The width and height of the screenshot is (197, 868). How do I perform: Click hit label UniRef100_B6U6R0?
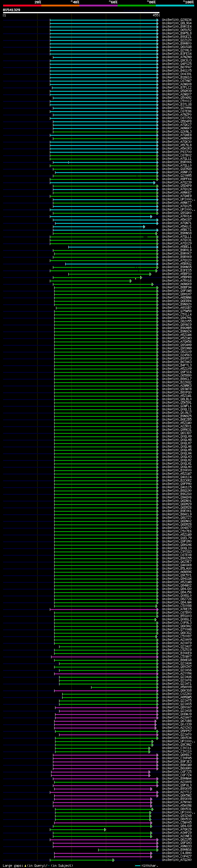coord(176,768)
